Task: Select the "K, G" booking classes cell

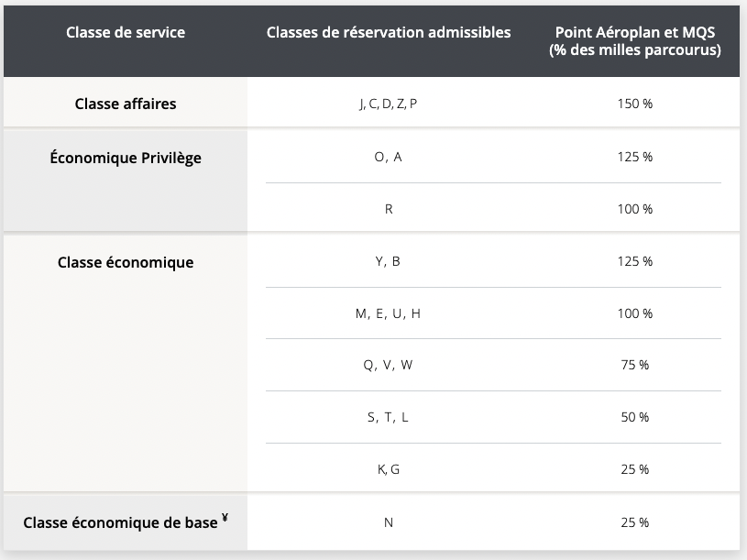Action: coord(389,469)
